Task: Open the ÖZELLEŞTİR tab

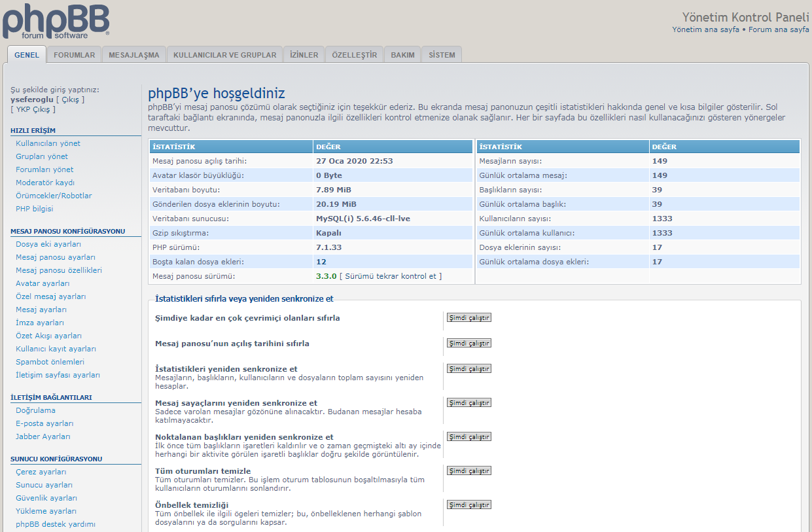Action: pyautogui.click(x=355, y=55)
